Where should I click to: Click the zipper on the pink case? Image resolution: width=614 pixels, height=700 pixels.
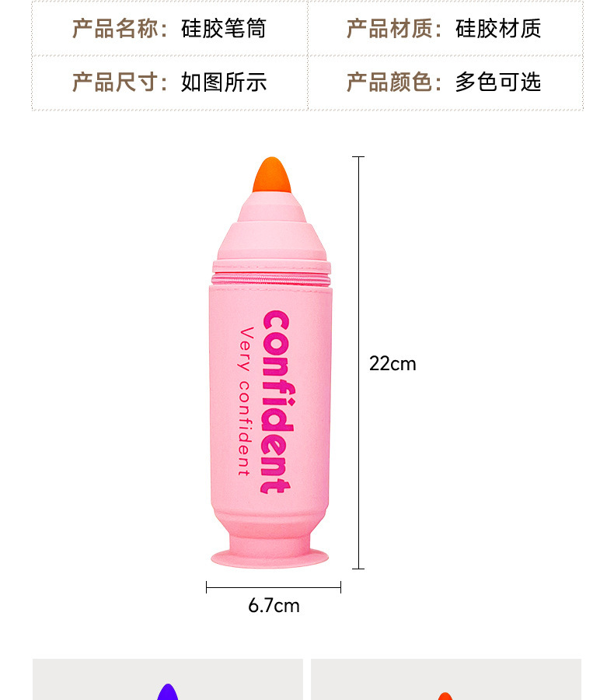click(x=271, y=279)
